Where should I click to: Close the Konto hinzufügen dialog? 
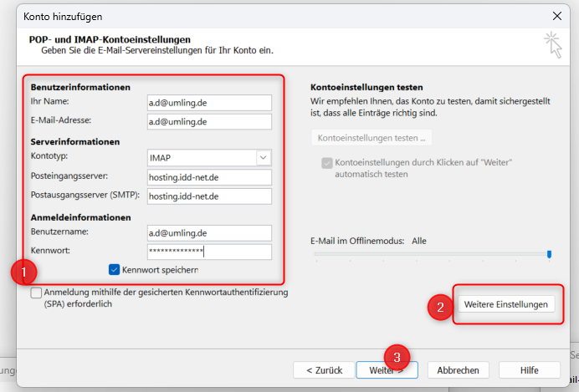pos(557,15)
